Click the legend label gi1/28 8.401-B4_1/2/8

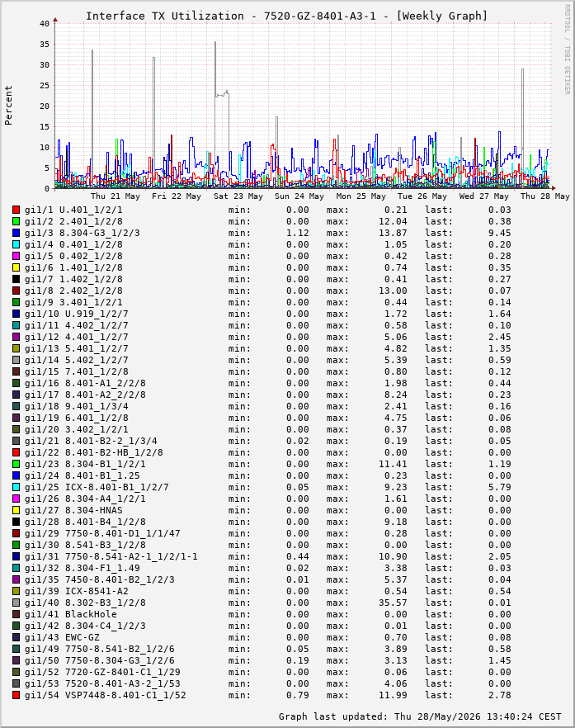tap(85, 522)
